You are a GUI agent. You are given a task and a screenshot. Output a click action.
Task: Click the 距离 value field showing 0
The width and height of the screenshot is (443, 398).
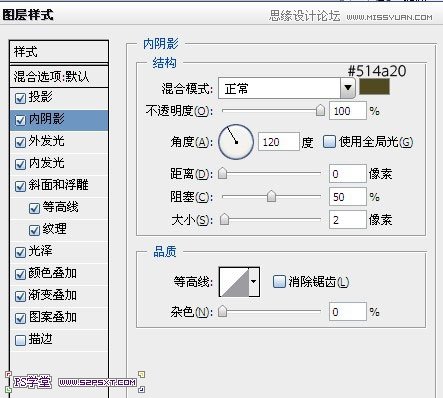point(348,174)
